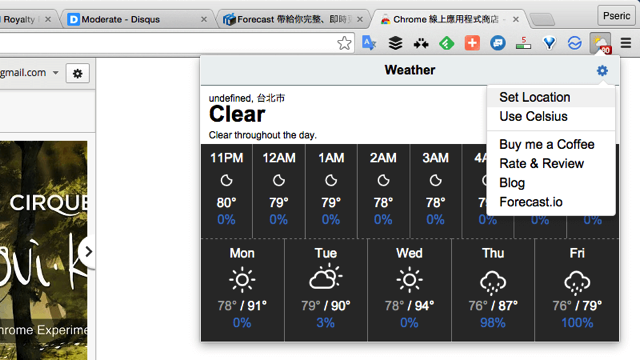The height and width of the screenshot is (360, 640).
Task: Click the 12AM hourly forecast column
Action: point(279,191)
